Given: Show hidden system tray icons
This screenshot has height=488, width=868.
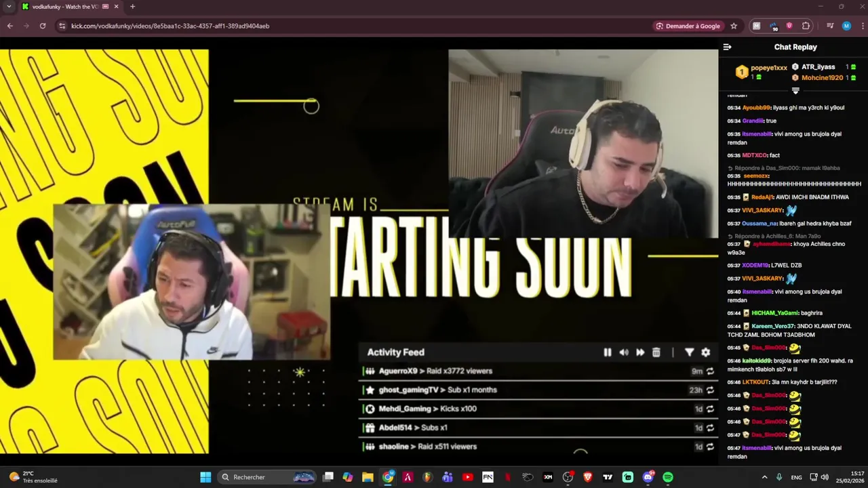Looking at the screenshot, I should 764,477.
